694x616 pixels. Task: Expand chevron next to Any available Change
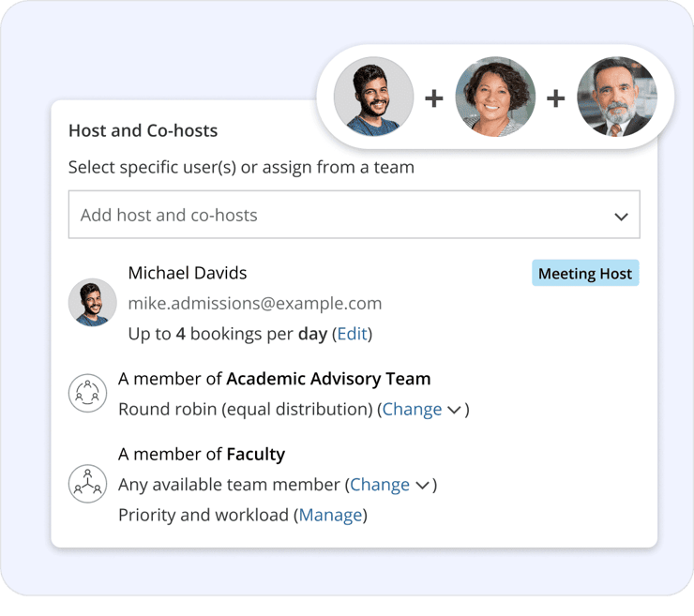point(422,486)
